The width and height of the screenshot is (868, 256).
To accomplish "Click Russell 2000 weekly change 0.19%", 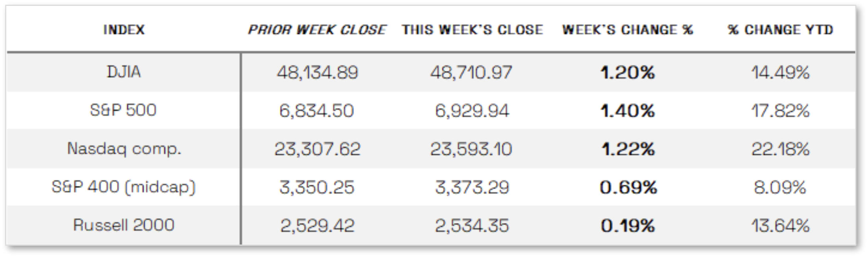I will 628,226.
